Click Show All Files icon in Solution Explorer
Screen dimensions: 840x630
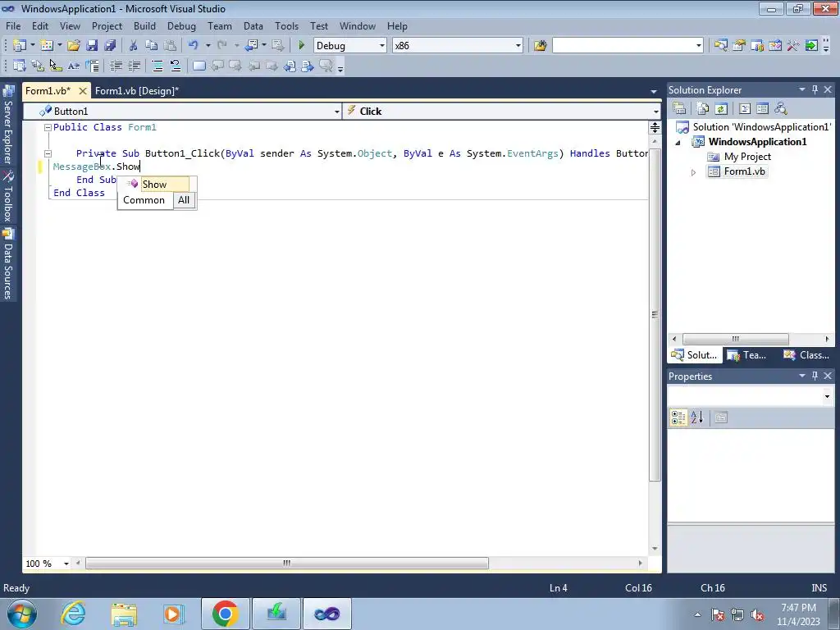pos(703,109)
